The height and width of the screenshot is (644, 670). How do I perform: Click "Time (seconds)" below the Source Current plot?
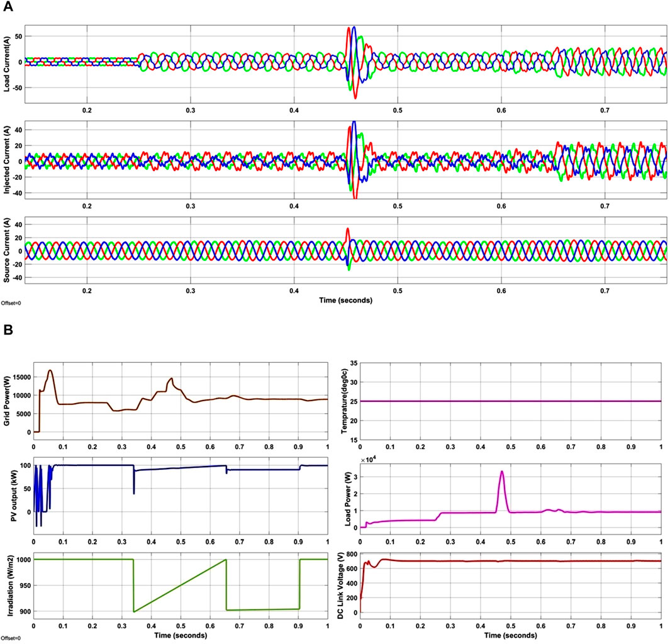[345, 300]
